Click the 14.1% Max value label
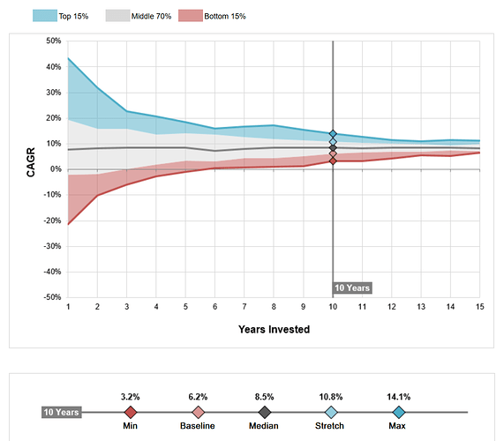Image resolution: width=504 pixels, height=441 pixels. point(399,397)
